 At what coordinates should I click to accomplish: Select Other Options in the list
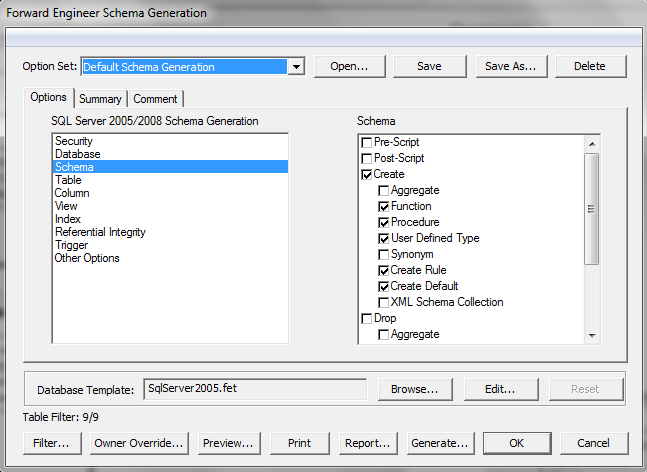point(170,258)
